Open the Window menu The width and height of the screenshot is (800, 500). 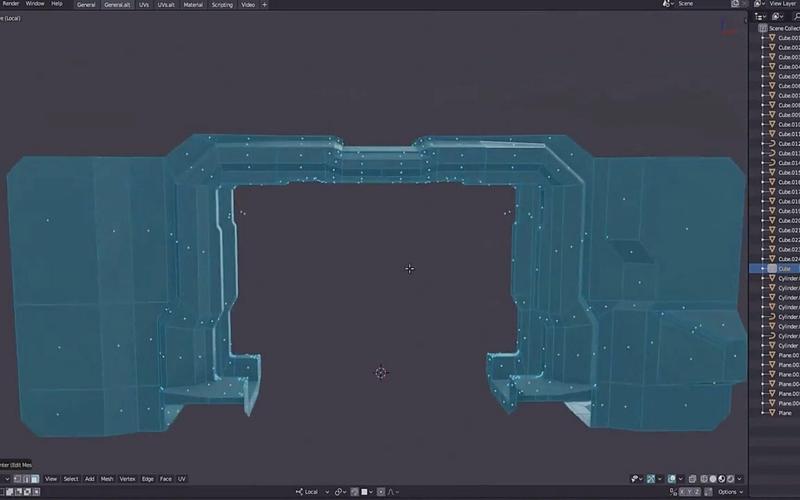pyautogui.click(x=35, y=4)
